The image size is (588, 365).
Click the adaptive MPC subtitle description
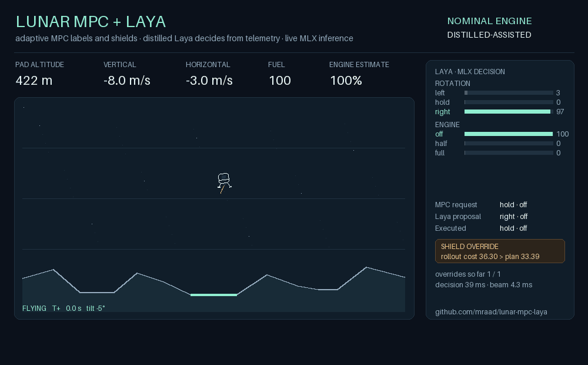pyautogui.click(x=184, y=38)
